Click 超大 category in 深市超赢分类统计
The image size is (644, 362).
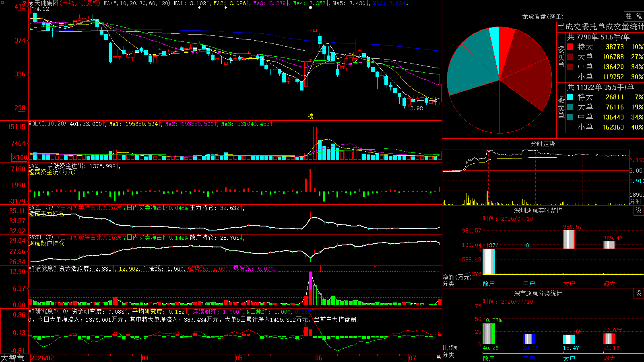pyautogui.click(x=609, y=358)
